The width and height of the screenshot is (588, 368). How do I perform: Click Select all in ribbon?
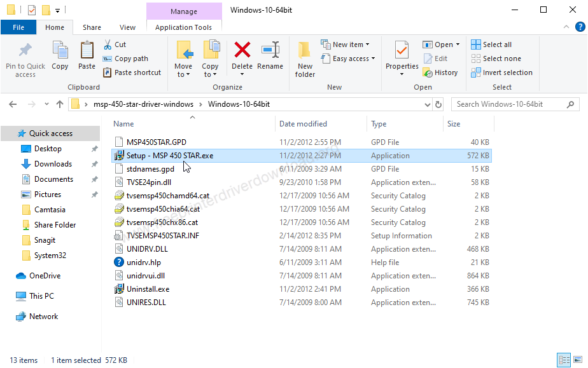[x=491, y=44]
